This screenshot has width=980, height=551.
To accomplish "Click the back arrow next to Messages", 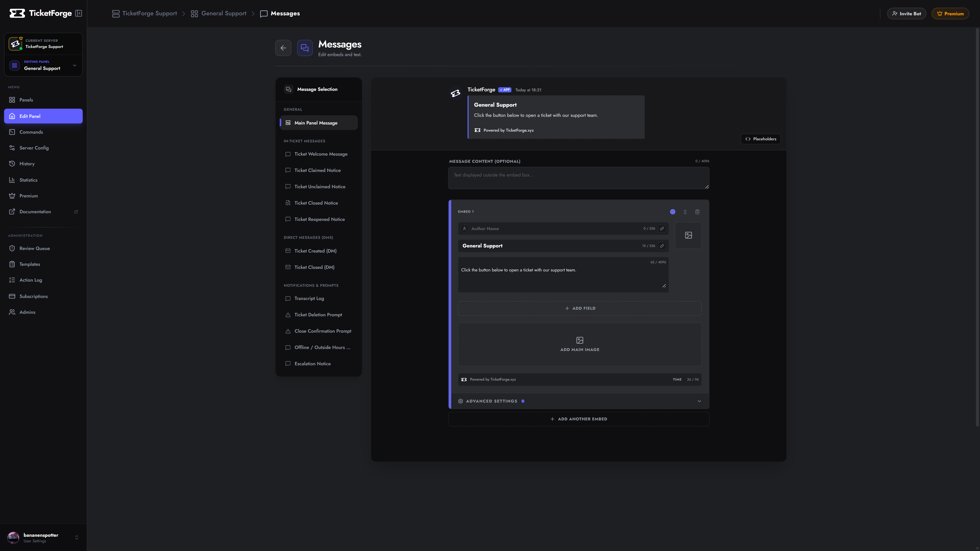I will (283, 48).
